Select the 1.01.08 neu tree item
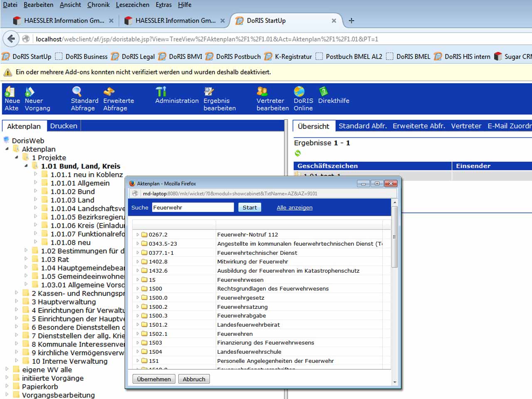The image size is (532, 399). (x=70, y=242)
